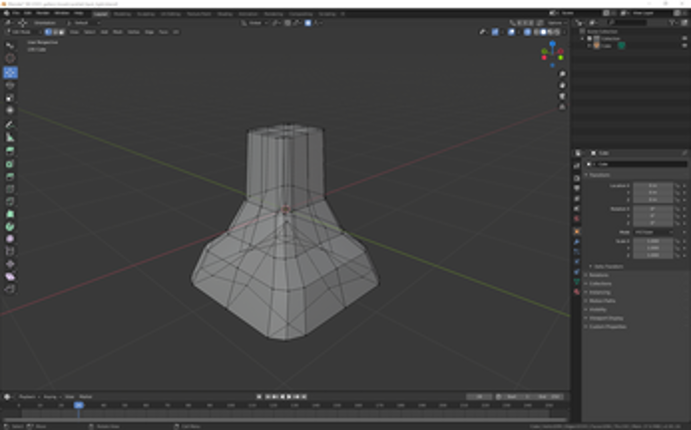Click the Location X field

tap(653, 186)
